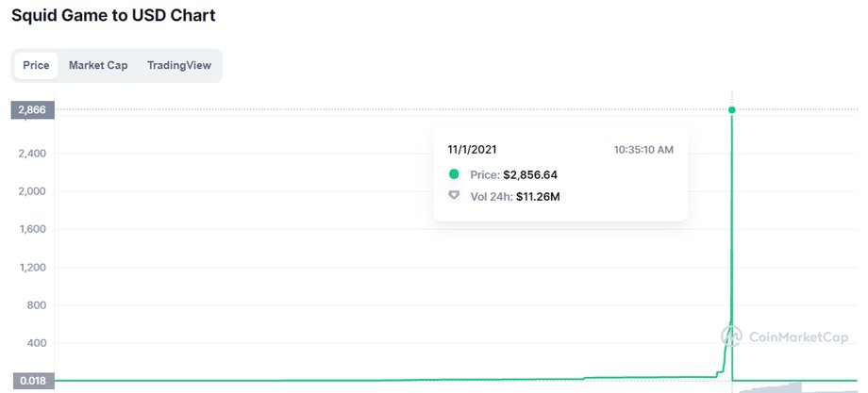Click the green price dot in tooltip
This screenshot has width=868, height=393.
[454, 174]
